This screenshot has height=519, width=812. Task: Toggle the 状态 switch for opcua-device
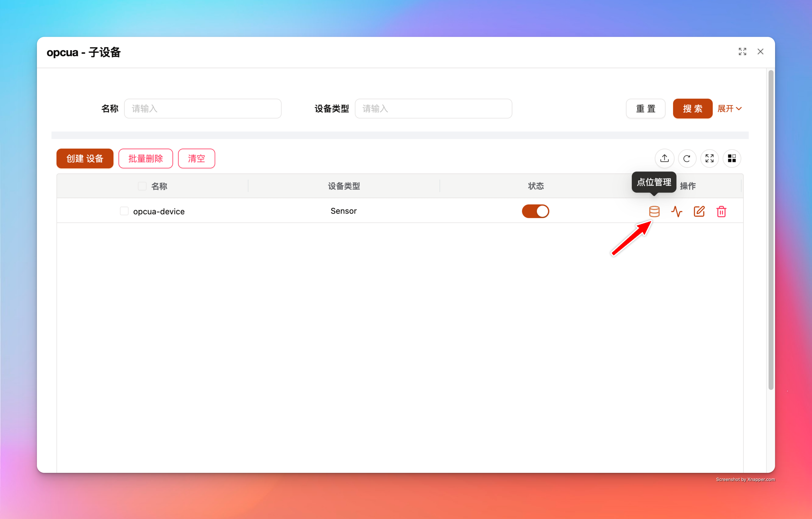(536, 211)
